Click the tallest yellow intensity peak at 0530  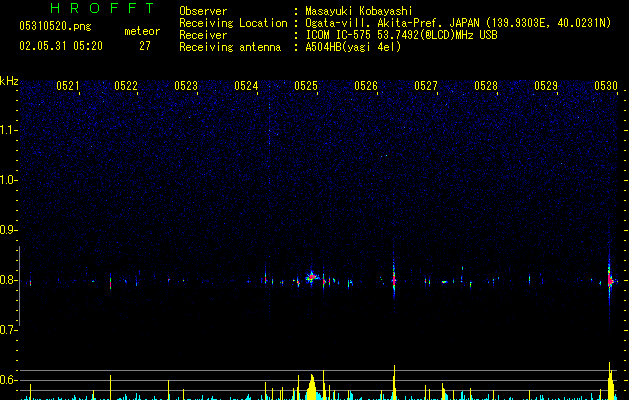tap(610, 381)
